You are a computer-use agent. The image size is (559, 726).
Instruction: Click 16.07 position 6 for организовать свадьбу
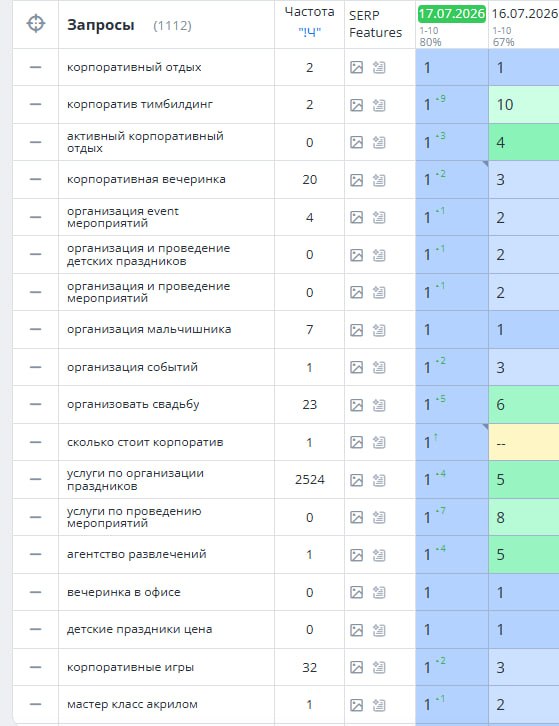524,405
